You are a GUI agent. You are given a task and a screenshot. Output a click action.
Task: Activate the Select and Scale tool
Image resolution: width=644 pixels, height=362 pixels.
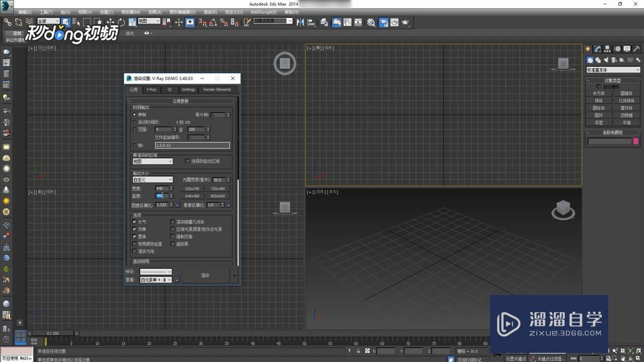(132, 22)
